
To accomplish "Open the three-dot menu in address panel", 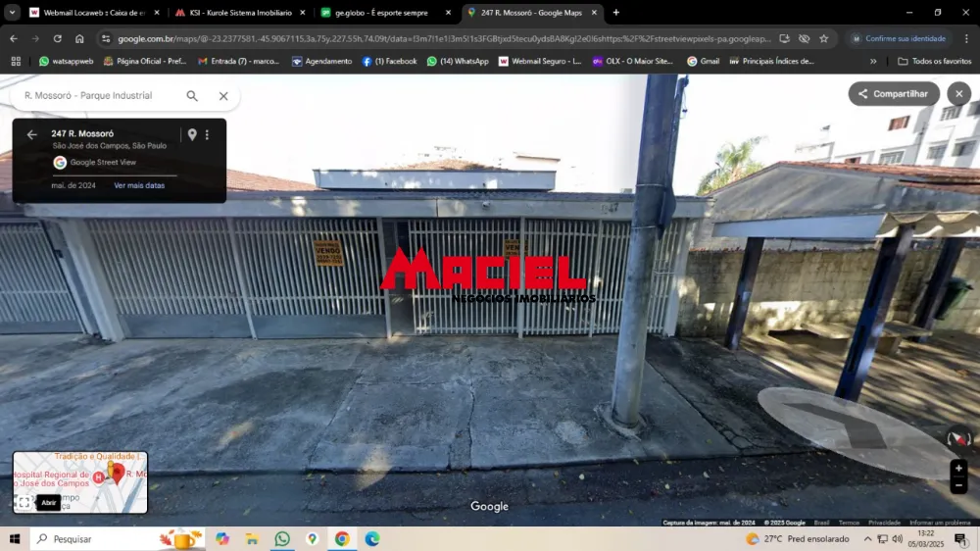I will (207, 135).
